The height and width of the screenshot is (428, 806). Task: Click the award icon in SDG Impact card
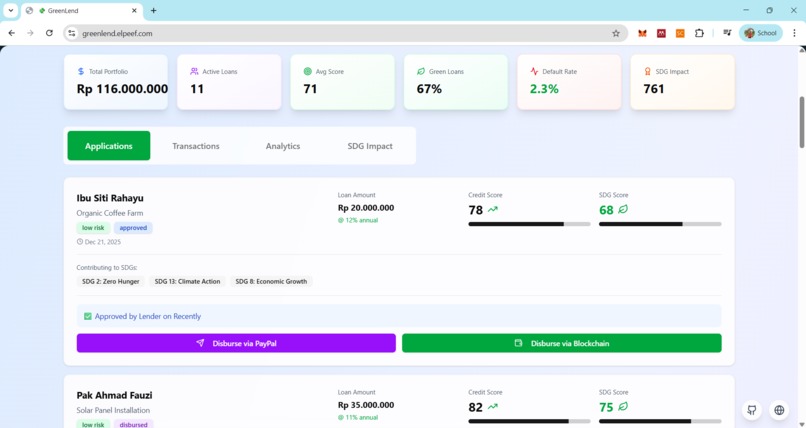(x=648, y=71)
